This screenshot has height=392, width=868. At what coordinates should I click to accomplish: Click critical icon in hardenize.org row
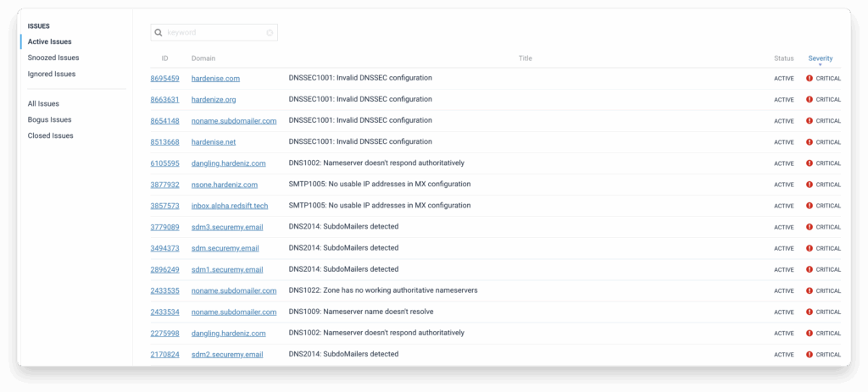point(810,99)
